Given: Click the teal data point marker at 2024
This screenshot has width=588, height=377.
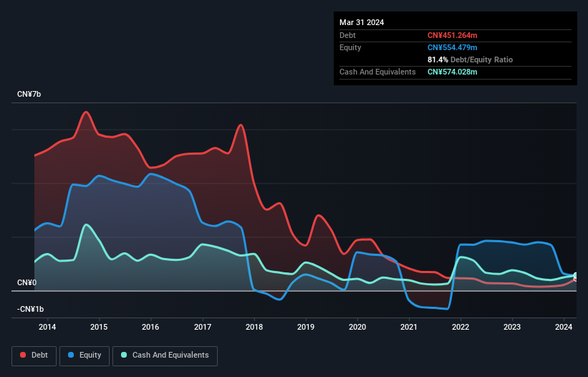Looking at the screenshot, I should coord(576,276).
